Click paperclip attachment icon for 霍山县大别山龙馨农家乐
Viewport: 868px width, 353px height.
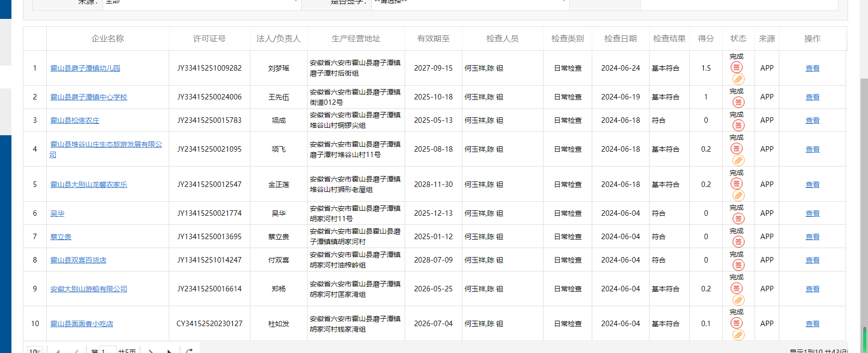(738, 195)
